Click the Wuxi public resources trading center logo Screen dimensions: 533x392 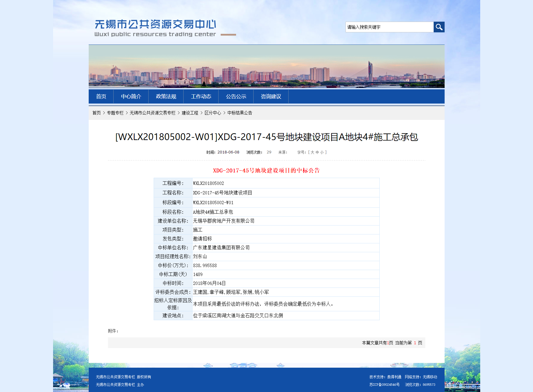[x=155, y=28]
